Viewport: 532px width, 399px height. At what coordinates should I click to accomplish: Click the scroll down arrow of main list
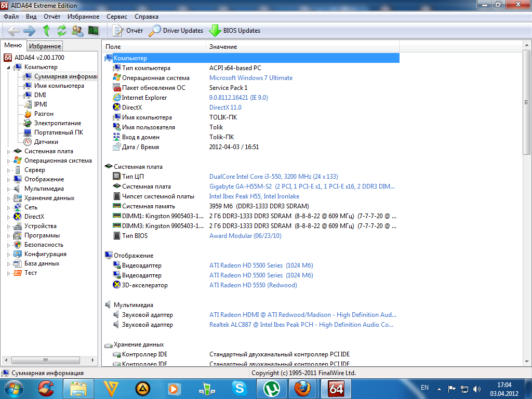(527, 362)
